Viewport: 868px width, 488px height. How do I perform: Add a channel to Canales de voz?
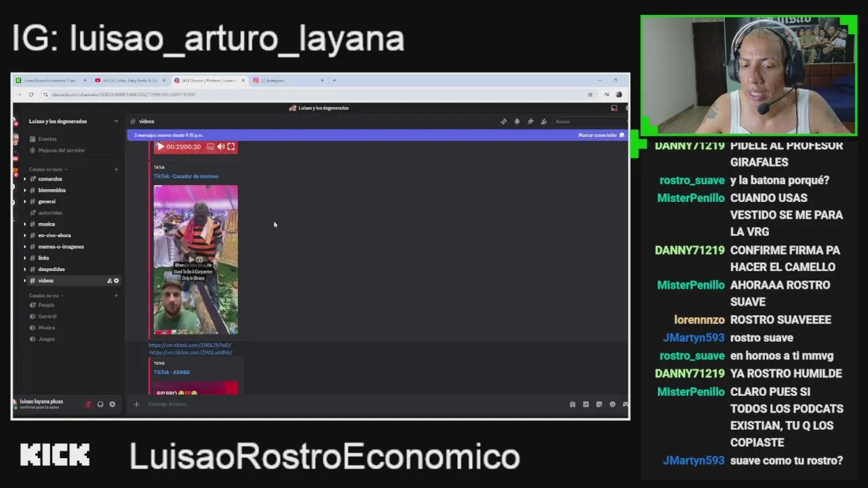click(116, 296)
